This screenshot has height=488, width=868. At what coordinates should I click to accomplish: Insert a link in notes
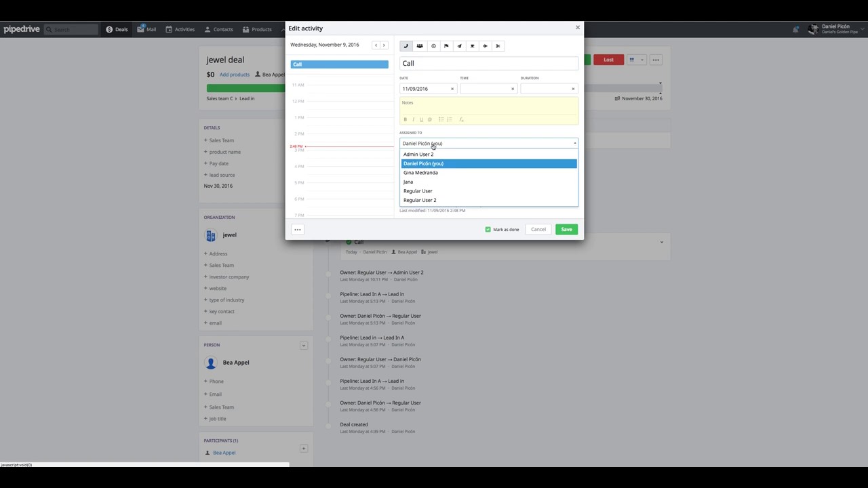[x=429, y=119]
